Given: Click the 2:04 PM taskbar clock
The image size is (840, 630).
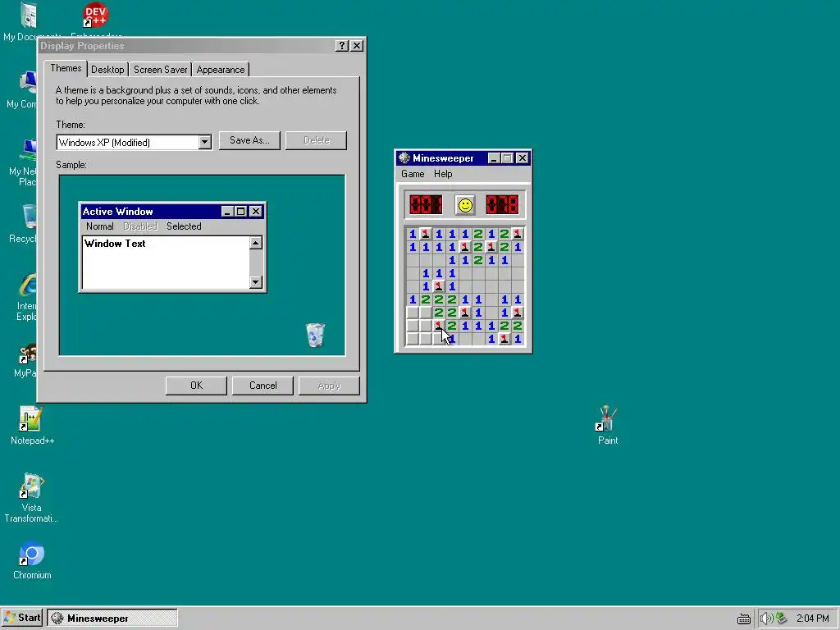Looking at the screenshot, I should coord(812,619).
